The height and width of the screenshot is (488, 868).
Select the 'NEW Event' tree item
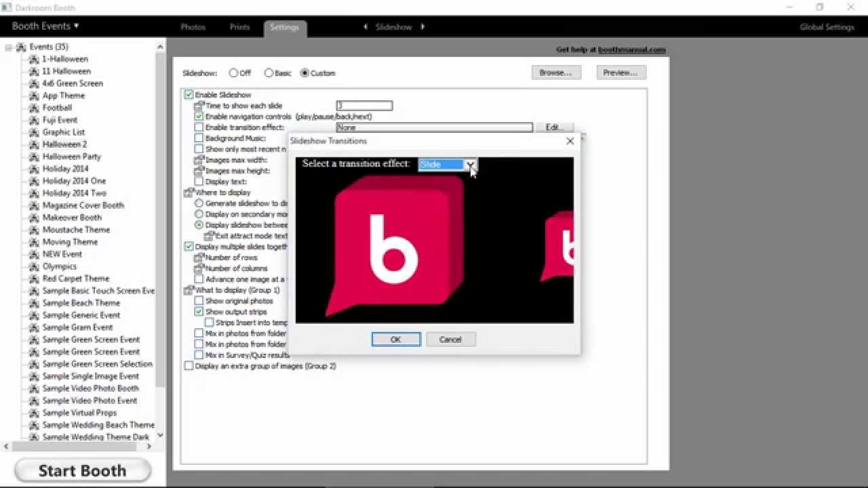62,254
